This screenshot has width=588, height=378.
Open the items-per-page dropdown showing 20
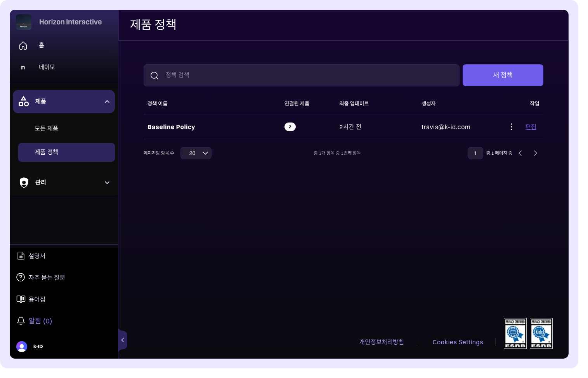(196, 153)
